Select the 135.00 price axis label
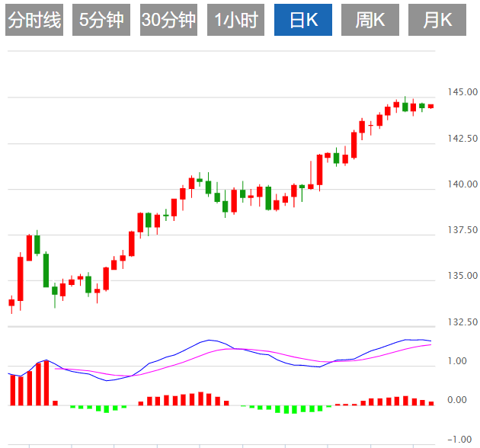The height and width of the screenshot is (448, 480). (462, 276)
